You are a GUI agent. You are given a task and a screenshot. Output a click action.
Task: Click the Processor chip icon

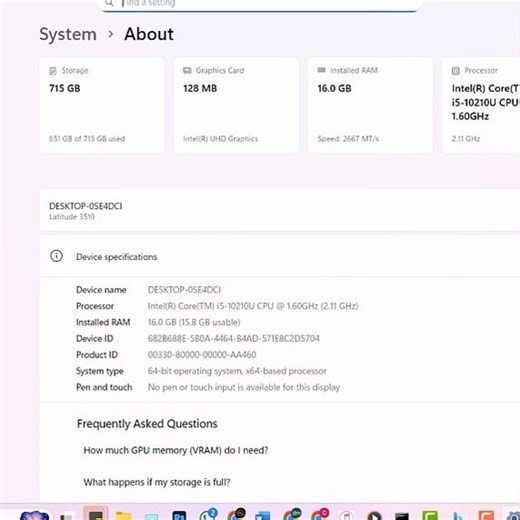(x=456, y=71)
